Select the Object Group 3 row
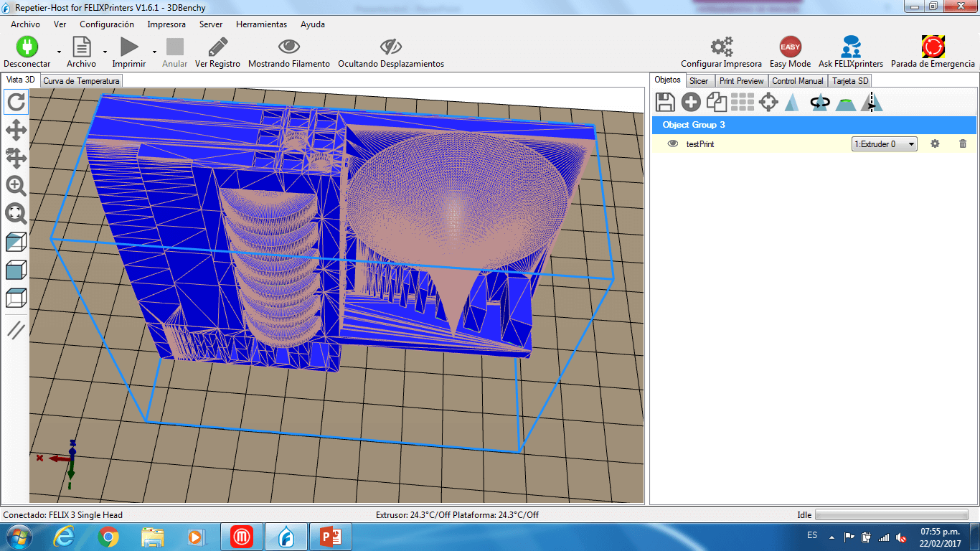 coord(814,125)
